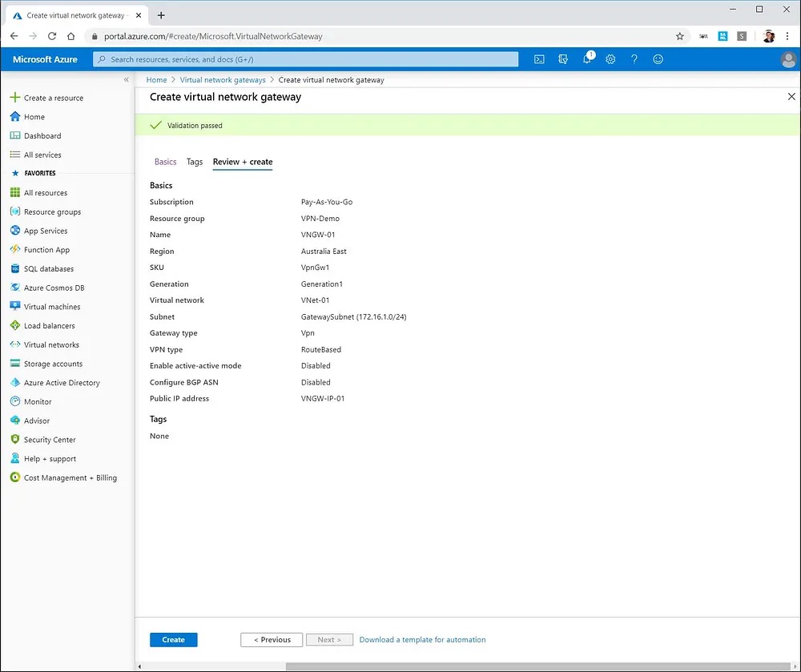Click the VPN-Demo resource group value

pyautogui.click(x=320, y=218)
